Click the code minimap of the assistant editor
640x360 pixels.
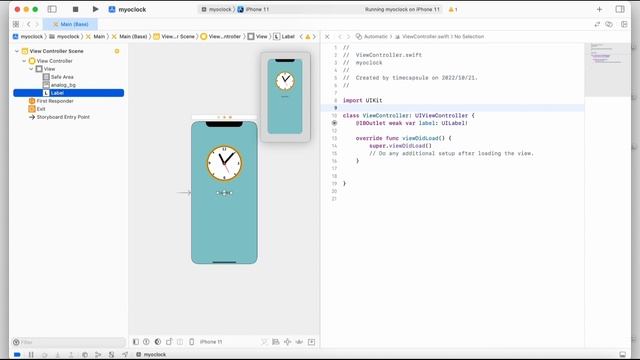click(607, 69)
